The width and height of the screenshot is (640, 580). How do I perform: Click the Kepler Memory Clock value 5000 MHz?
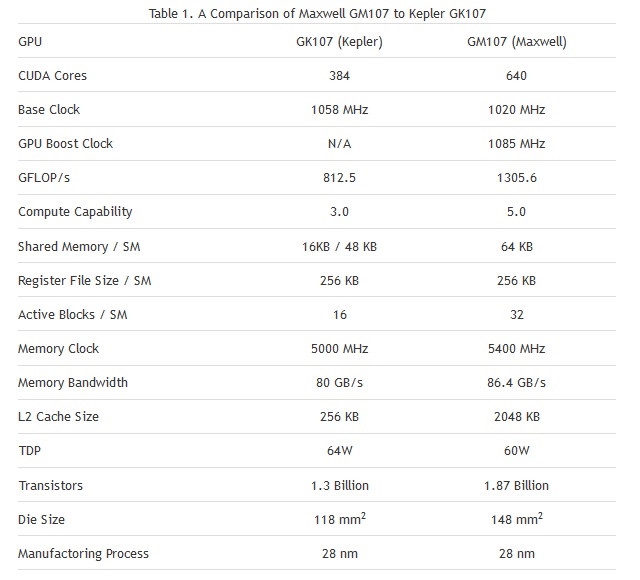click(x=340, y=348)
